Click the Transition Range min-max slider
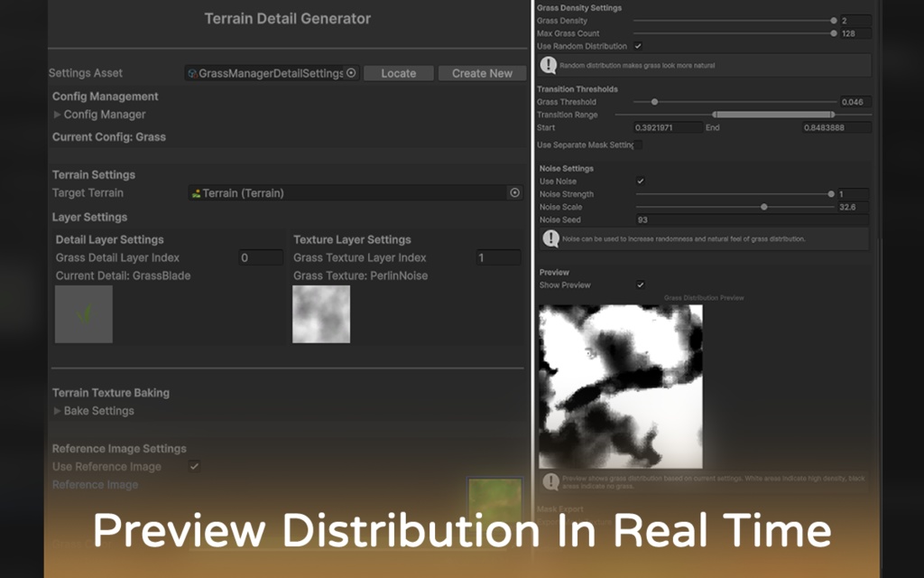The width and height of the screenshot is (924, 578). tap(744, 115)
